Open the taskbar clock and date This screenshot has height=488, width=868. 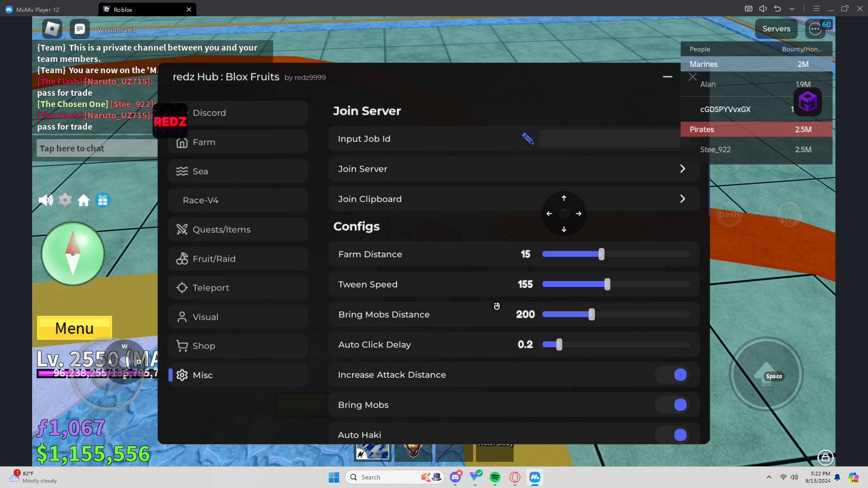click(x=817, y=477)
